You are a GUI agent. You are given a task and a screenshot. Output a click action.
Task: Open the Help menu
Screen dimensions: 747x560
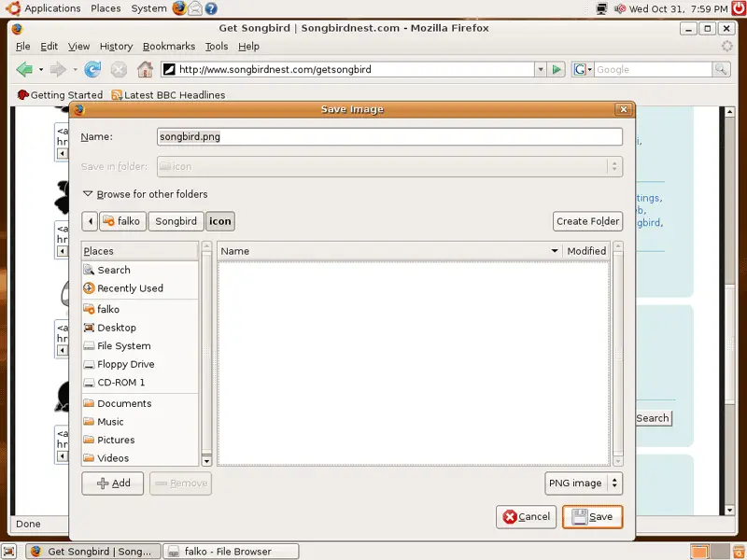248,46
